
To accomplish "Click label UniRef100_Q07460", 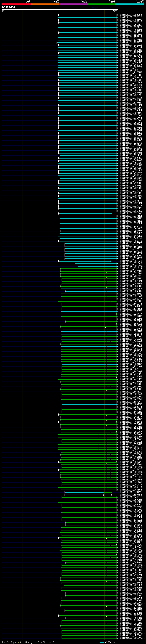I will point(131,504).
